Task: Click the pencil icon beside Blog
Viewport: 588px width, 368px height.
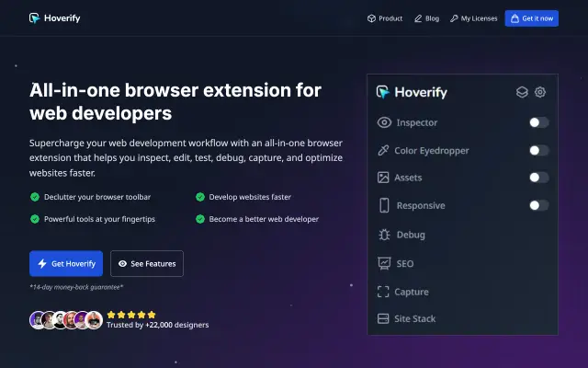Action: tap(418, 18)
